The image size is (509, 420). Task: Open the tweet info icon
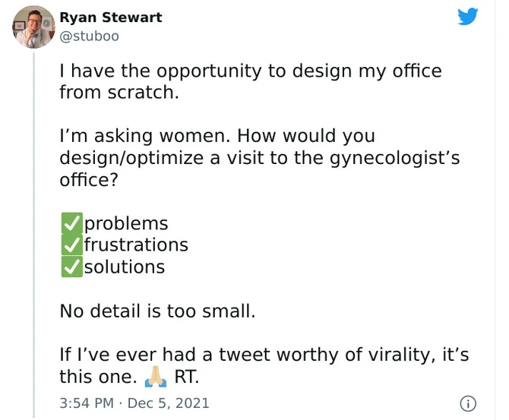coord(469,403)
